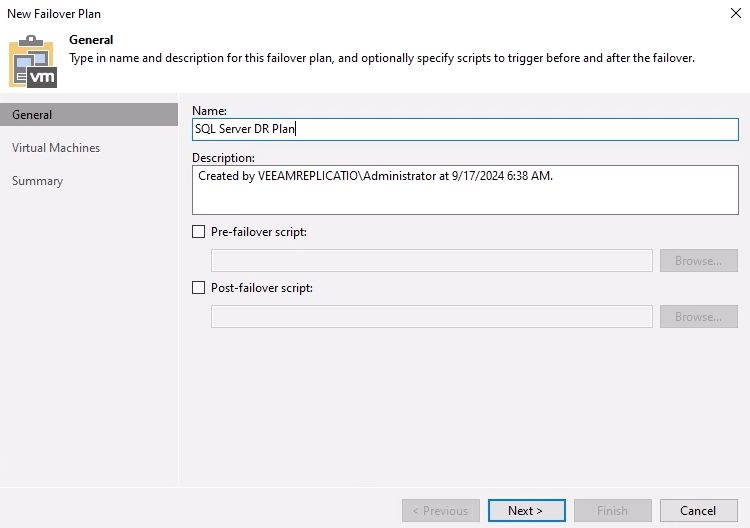Click the Finish button

[x=612, y=511]
